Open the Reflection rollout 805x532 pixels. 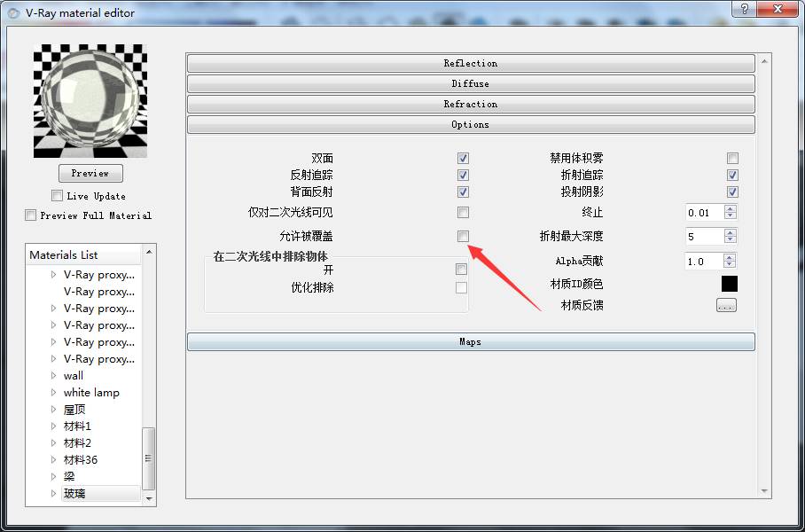471,64
